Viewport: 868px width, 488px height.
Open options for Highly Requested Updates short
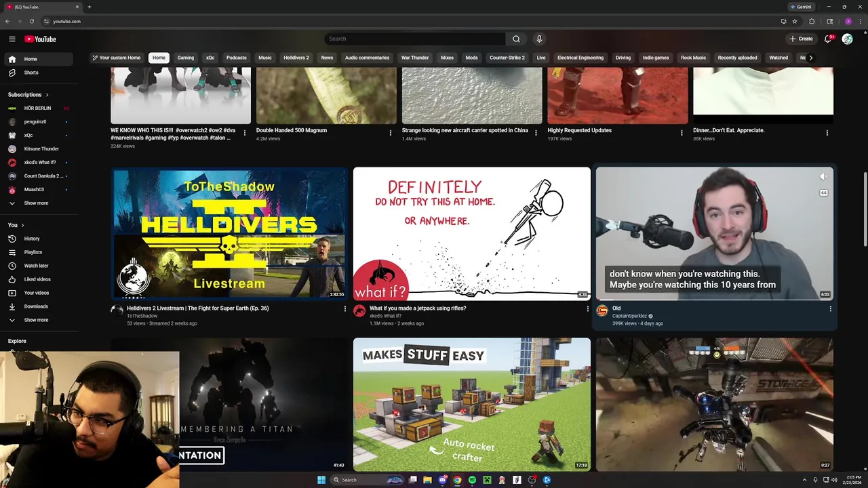point(682,133)
